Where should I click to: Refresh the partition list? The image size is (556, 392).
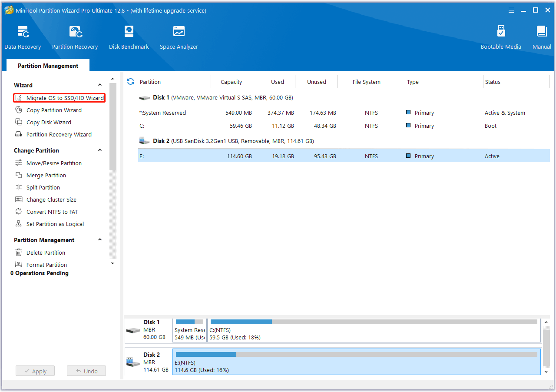point(130,81)
